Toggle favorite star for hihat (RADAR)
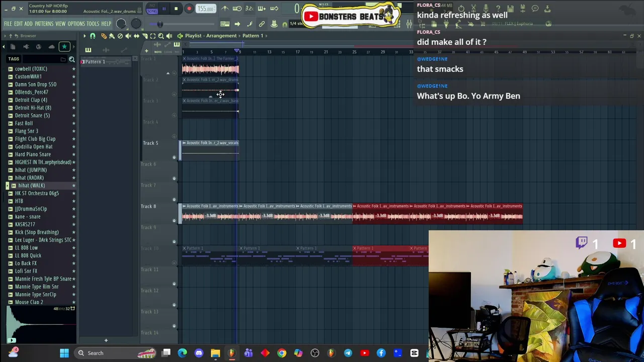Screen dimensions: 644x362 pyautogui.click(x=73, y=177)
